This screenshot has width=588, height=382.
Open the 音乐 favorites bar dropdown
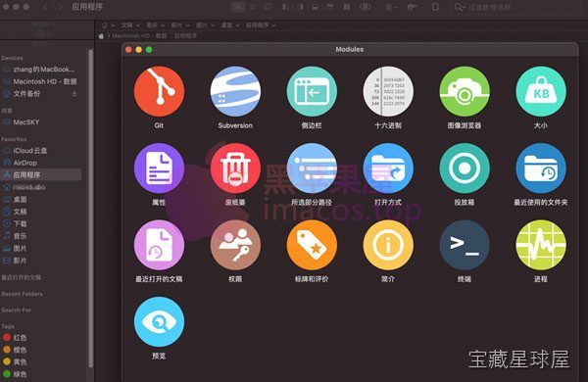[155, 25]
